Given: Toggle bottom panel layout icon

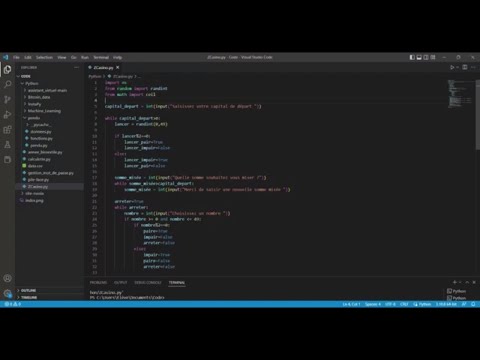Looking at the screenshot, I should (419, 57).
